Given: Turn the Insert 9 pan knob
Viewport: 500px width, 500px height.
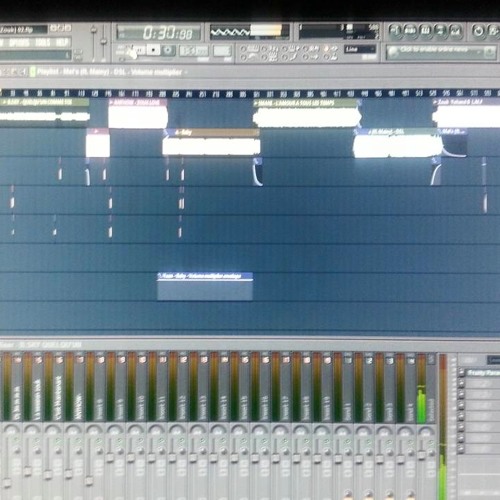Looking at the screenshot, I should click(114, 430).
